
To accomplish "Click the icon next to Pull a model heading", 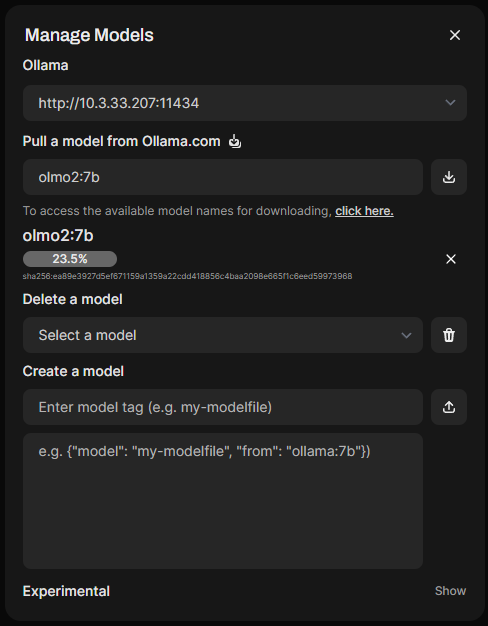I will 235,141.
